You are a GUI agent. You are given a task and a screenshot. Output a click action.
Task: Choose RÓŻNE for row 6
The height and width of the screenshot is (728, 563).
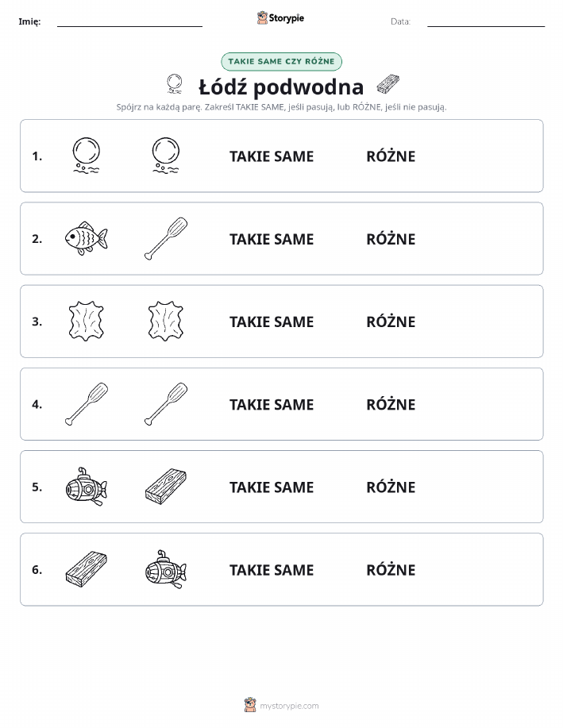pyautogui.click(x=391, y=570)
